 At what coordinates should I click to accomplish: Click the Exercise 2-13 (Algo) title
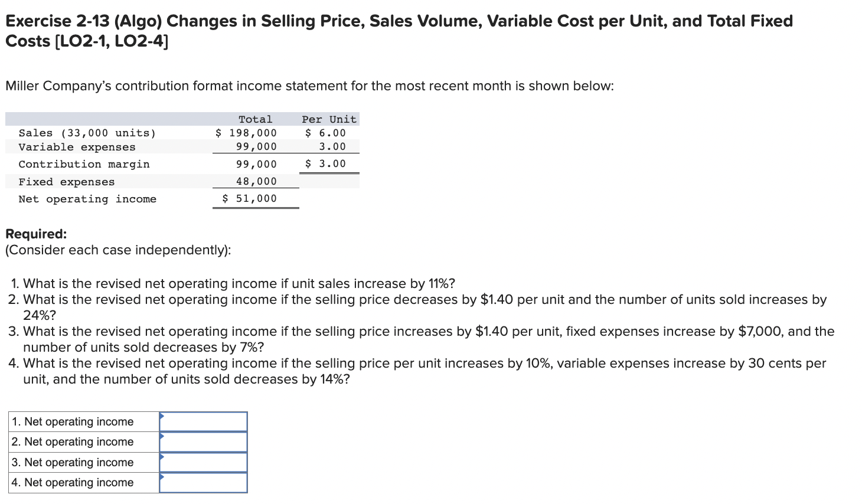pos(236,21)
